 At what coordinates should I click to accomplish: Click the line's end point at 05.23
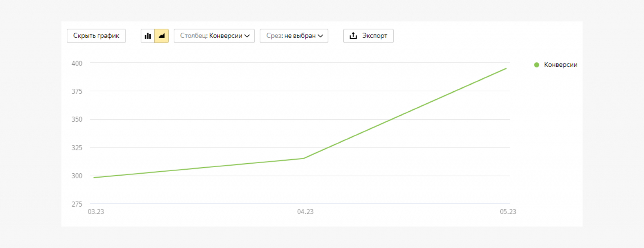[x=506, y=69]
